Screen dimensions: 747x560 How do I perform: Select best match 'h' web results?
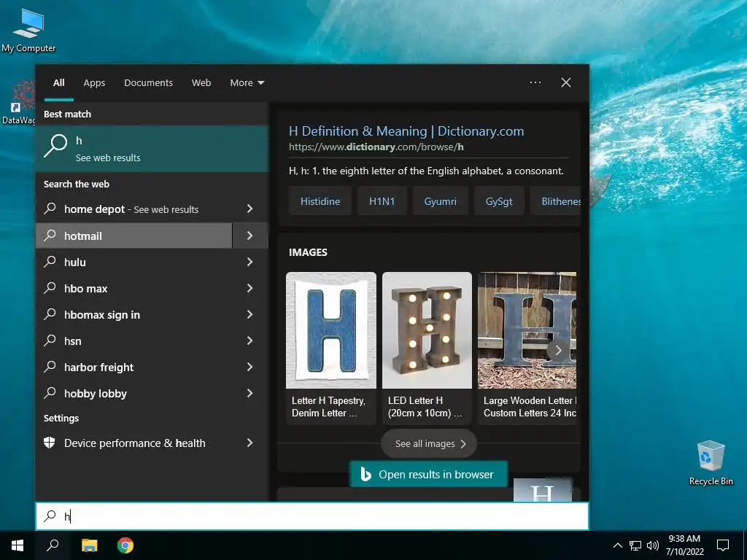(152, 149)
